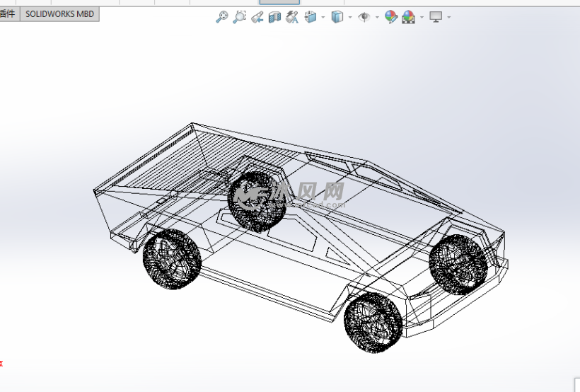Open the Edit Appearance tool
The height and width of the screenshot is (392, 580).
391,17
